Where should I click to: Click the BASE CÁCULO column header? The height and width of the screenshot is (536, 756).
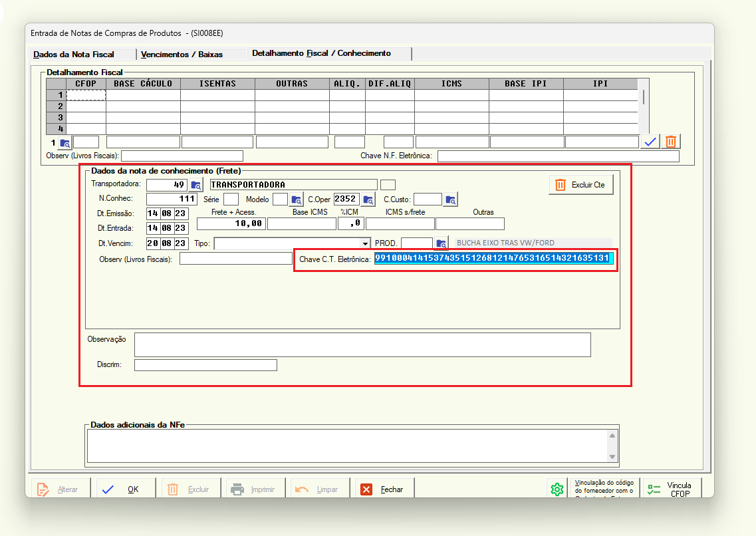(x=143, y=84)
